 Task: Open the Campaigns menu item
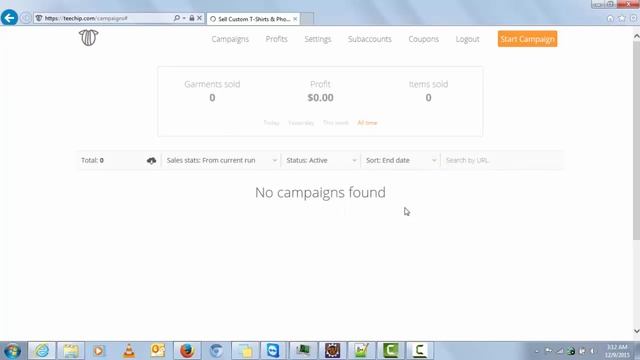[230, 39]
